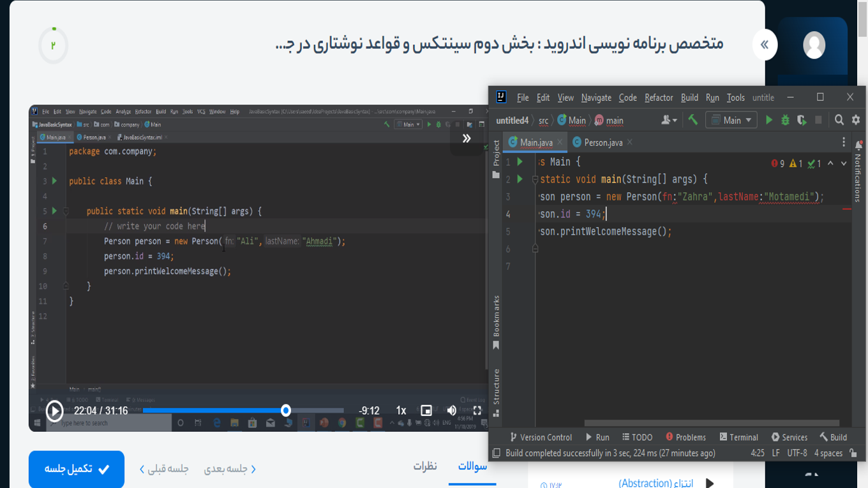This screenshot has height=488, width=868.
Task: Change indent setting 4 spaces
Action: click(x=828, y=453)
